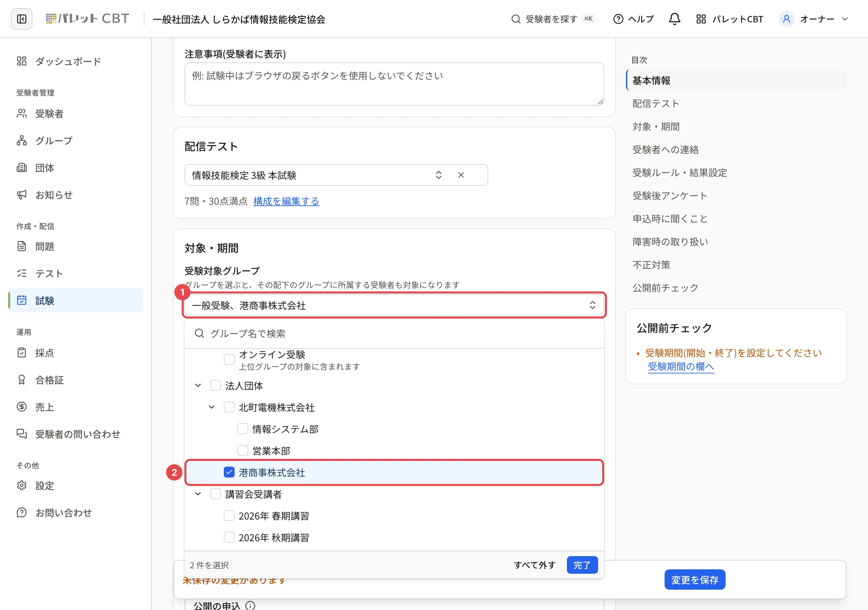Click the グループ hierarchy icon
This screenshot has height=610, width=868.
pos(22,141)
